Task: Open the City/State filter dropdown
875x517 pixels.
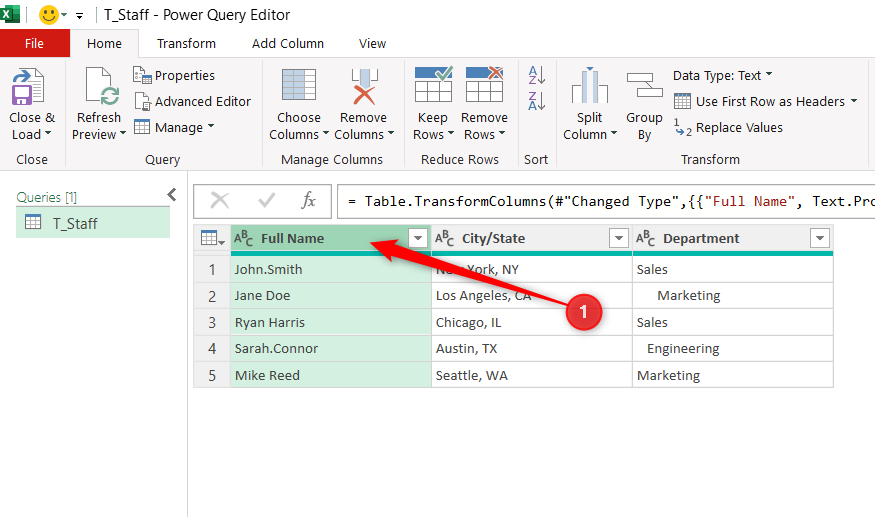Action: (x=618, y=238)
